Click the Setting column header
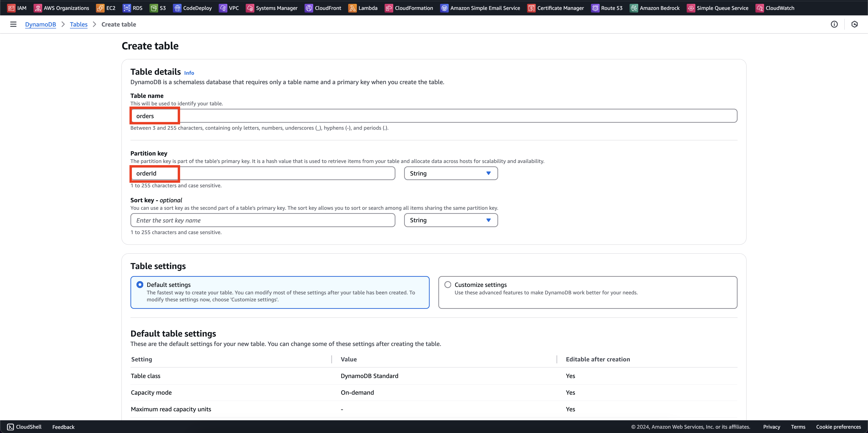This screenshot has height=433, width=868. 142,359
